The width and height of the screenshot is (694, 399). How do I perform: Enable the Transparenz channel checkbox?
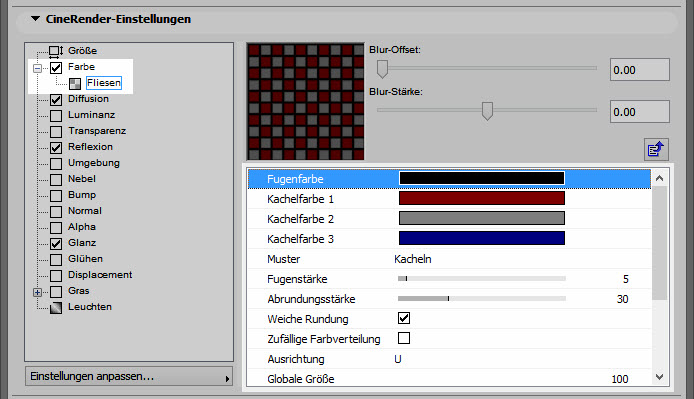56,132
